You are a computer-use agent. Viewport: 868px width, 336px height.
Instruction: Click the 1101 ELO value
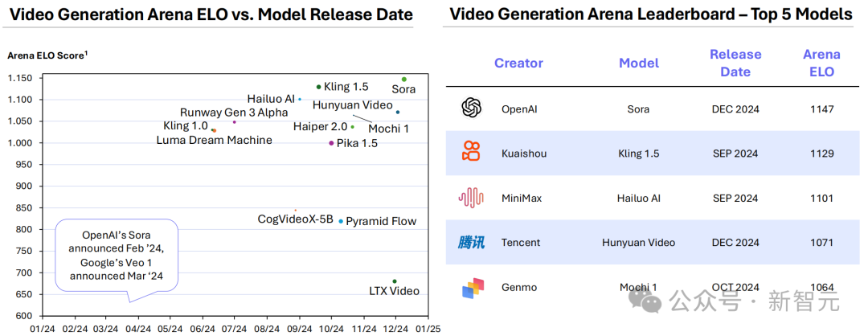click(x=821, y=199)
